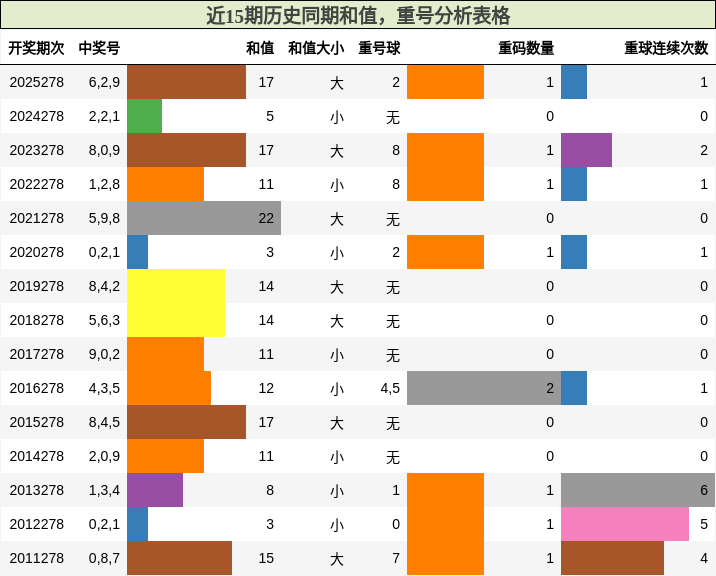Click the sum value 8 in row 2013278

(270, 490)
